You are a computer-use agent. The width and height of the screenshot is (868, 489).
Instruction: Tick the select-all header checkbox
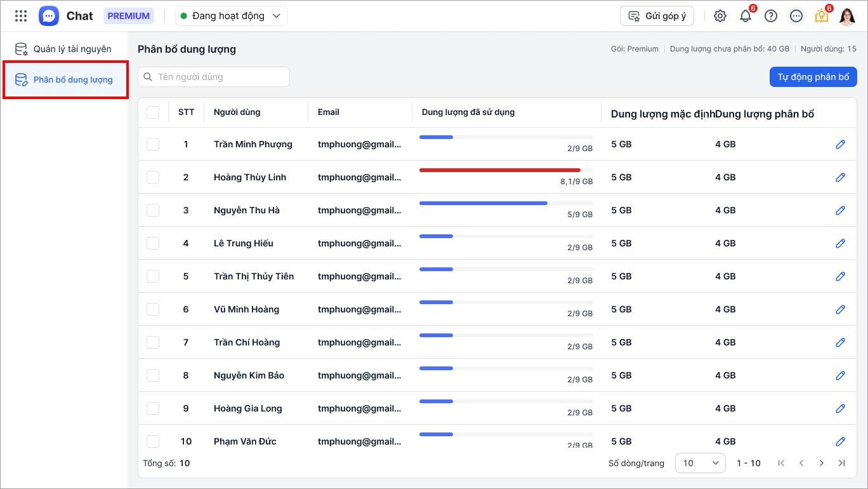tap(153, 112)
